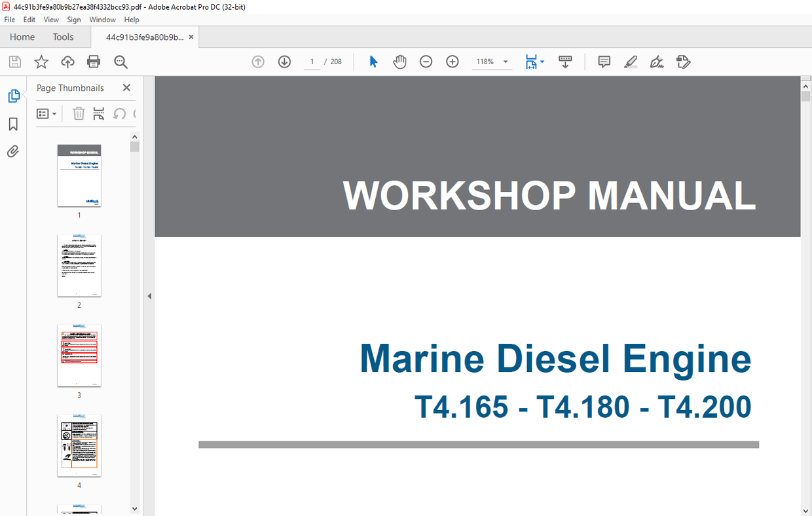
Task: Open the Bookmarks panel
Action: point(12,124)
